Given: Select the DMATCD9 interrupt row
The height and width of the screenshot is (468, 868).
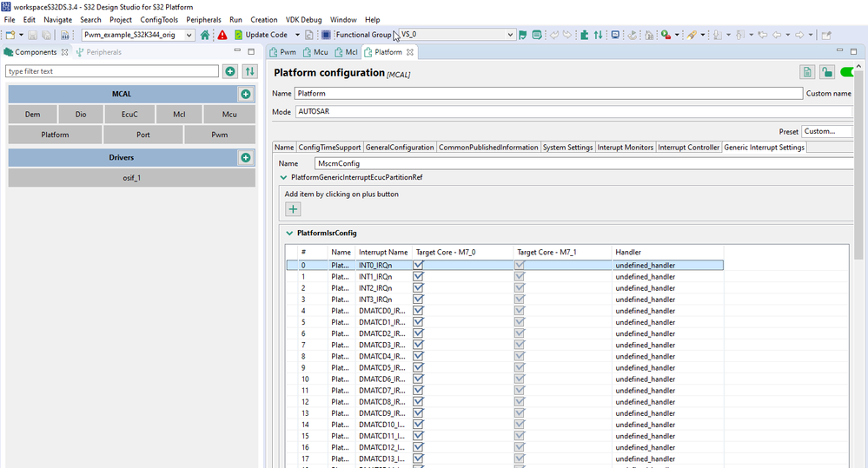Looking at the screenshot, I should tap(504, 413).
